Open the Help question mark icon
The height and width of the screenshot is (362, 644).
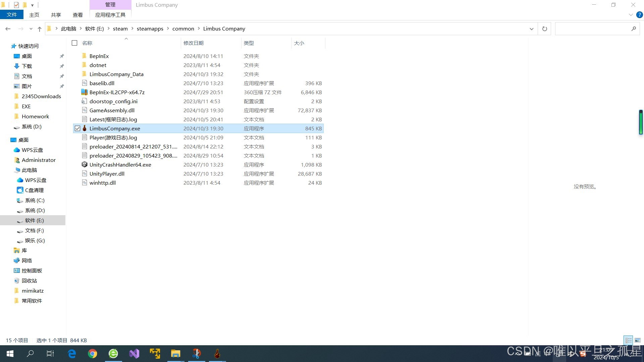[639, 15]
